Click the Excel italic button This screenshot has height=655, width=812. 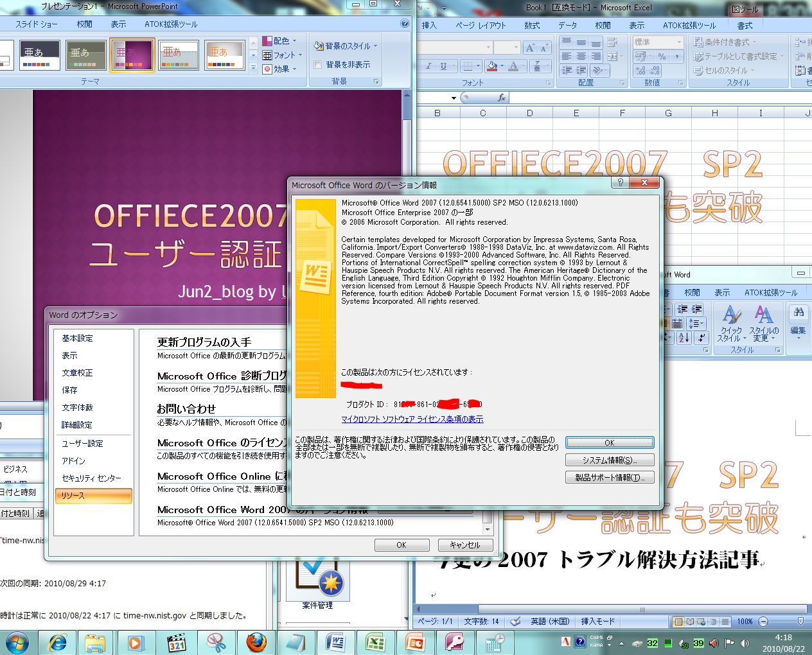point(428,66)
